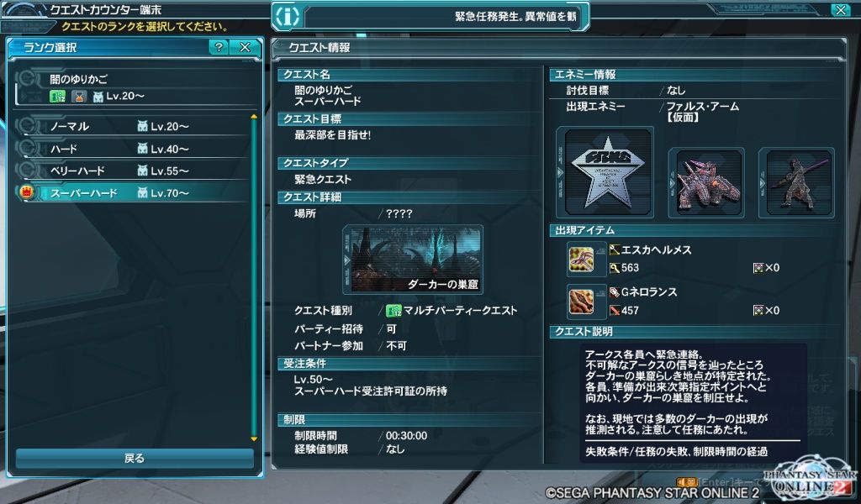Click the green multi-party icon under 闇のゆりかご
This screenshot has width=861, height=504.
point(58,97)
